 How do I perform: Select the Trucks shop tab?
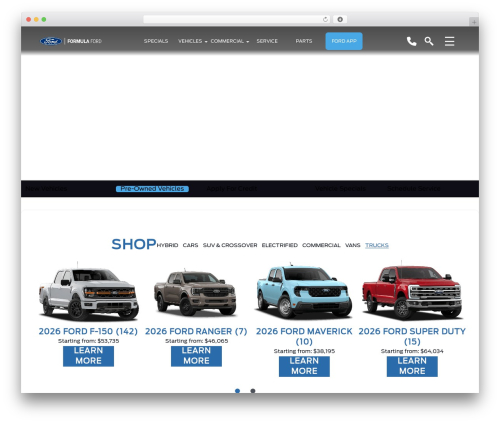[x=377, y=245]
